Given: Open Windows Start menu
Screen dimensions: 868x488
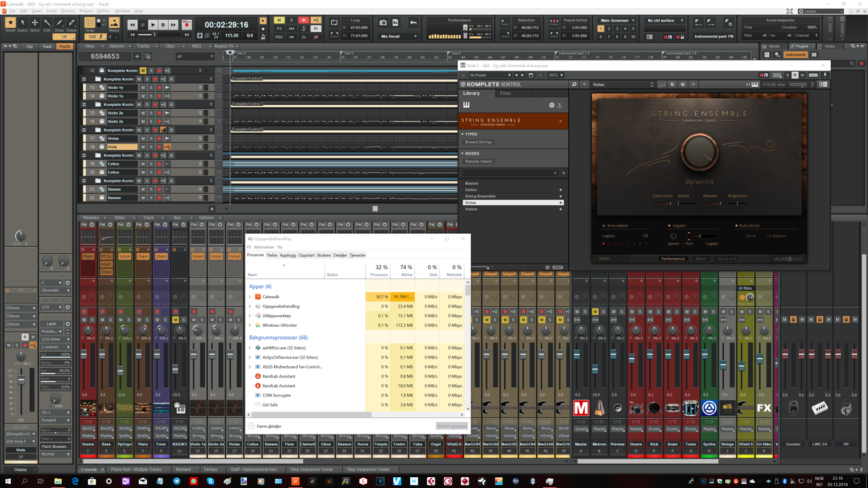Looking at the screenshot, I should pos(7,481).
